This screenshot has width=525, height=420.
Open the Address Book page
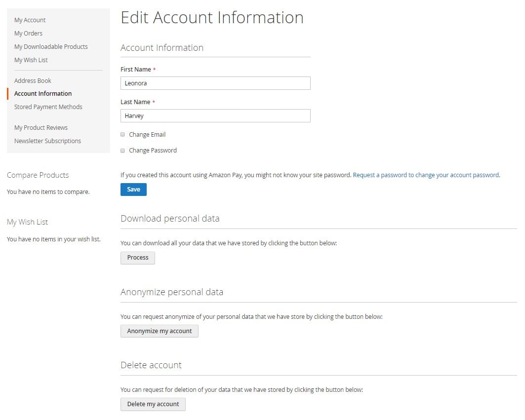(33, 80)
